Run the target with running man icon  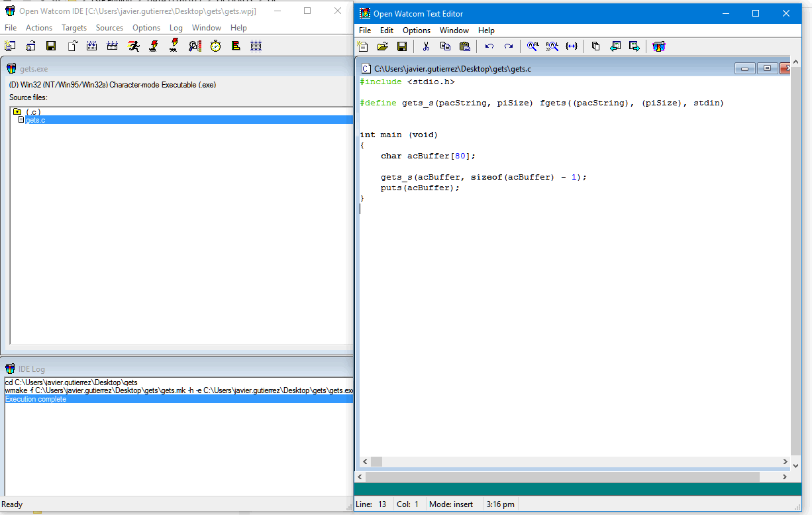(x=133, y=46)
